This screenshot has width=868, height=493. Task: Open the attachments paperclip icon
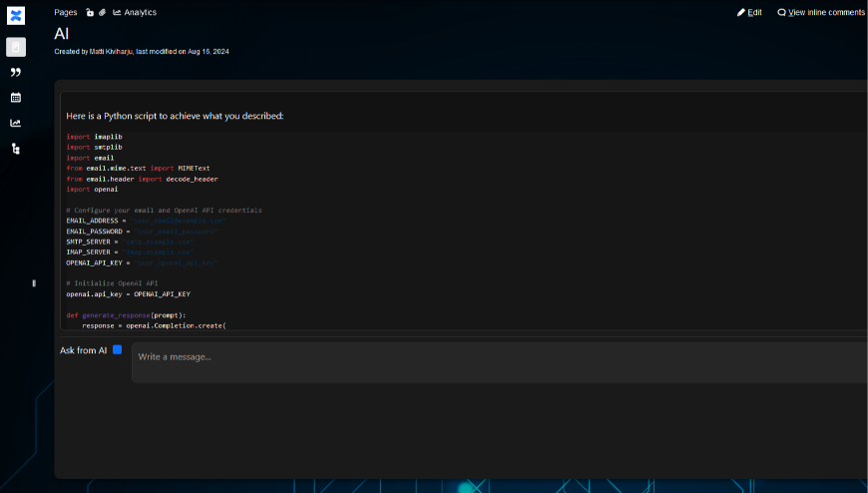(103, 12)
